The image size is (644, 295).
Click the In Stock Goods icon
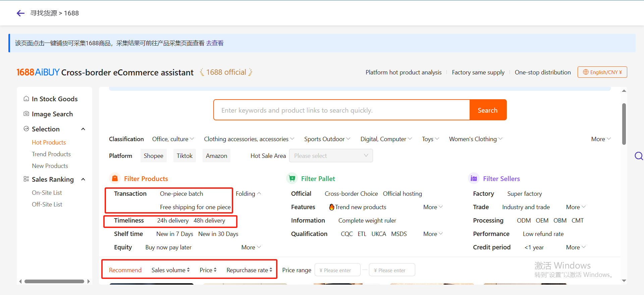point(26,99)
